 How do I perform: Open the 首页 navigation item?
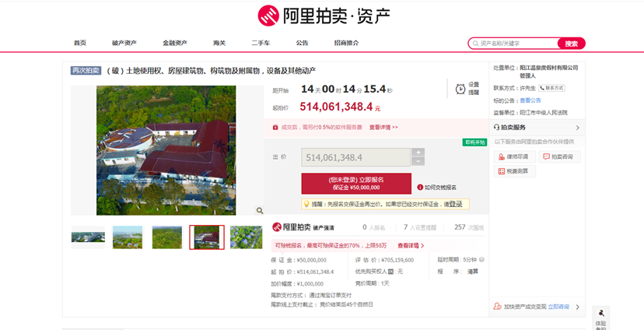click(x=80, y=43)
